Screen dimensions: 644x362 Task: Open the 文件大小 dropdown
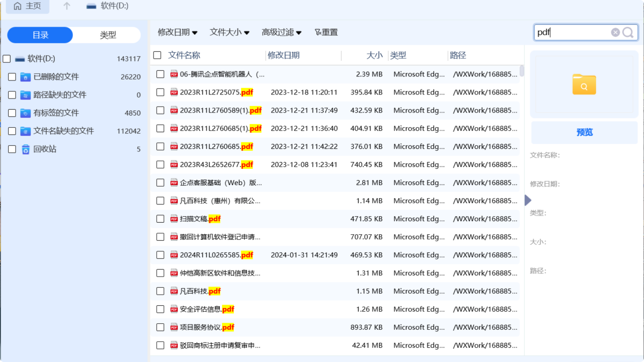coord(229,32)
